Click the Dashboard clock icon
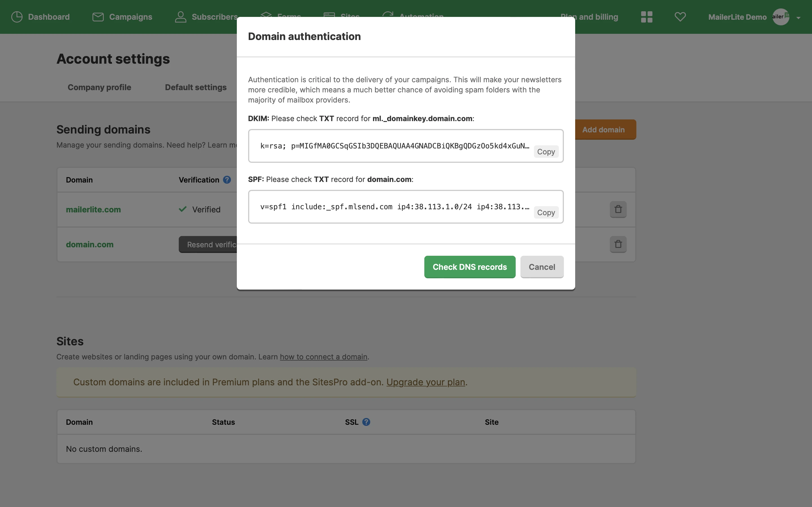The width and height of the screenshot is (812, 507). coord(17,17)
